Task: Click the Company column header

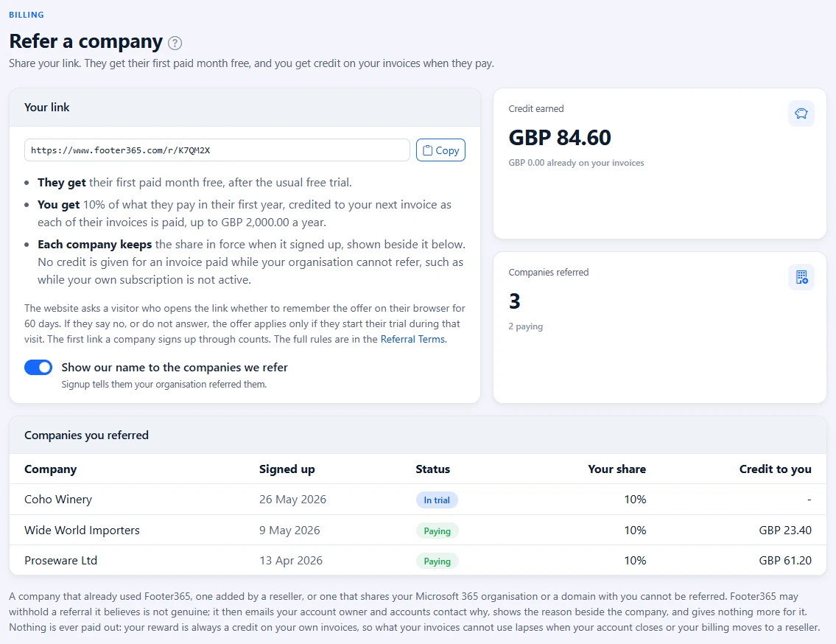Action: [x=51, y=469]
